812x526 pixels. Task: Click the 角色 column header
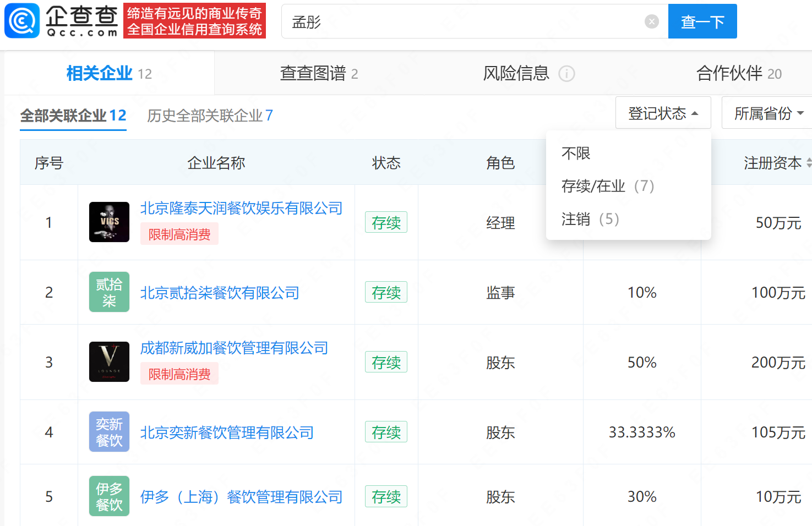[x=500, y=163]
